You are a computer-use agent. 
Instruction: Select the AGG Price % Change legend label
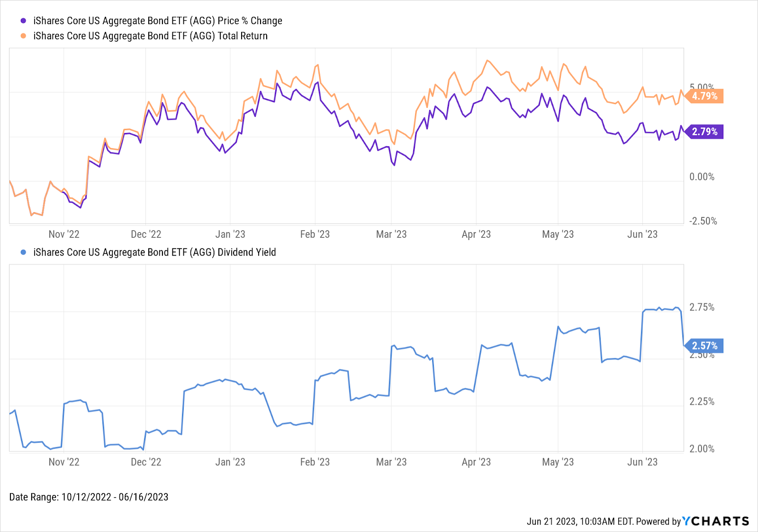[x=158, y=21]
